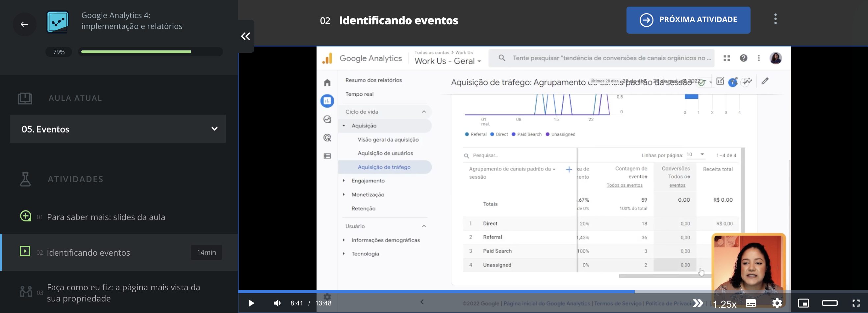The width and height of the screenshot is (868, 313).
Task: Toggle Unassigned legend series
Action: (x=560, y=134)
